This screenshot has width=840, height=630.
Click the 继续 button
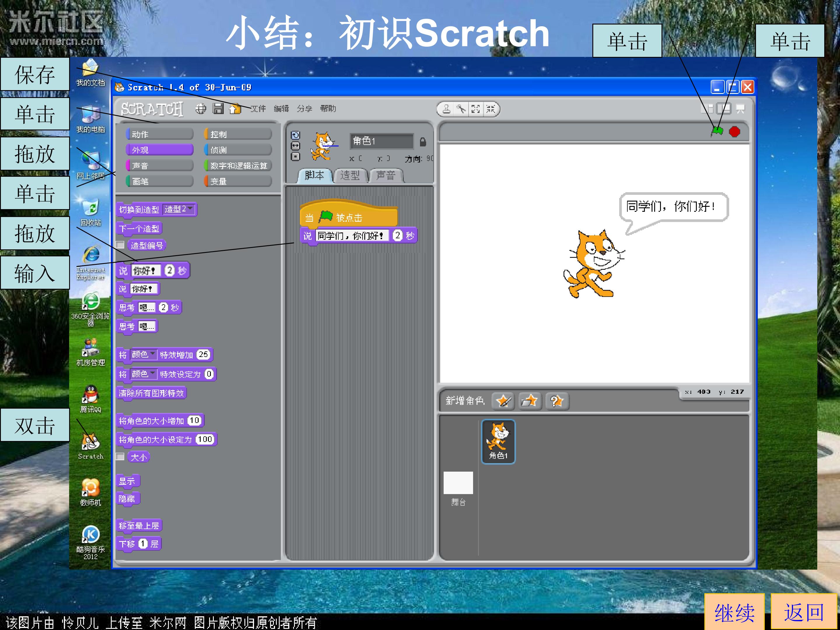(734, 612)
